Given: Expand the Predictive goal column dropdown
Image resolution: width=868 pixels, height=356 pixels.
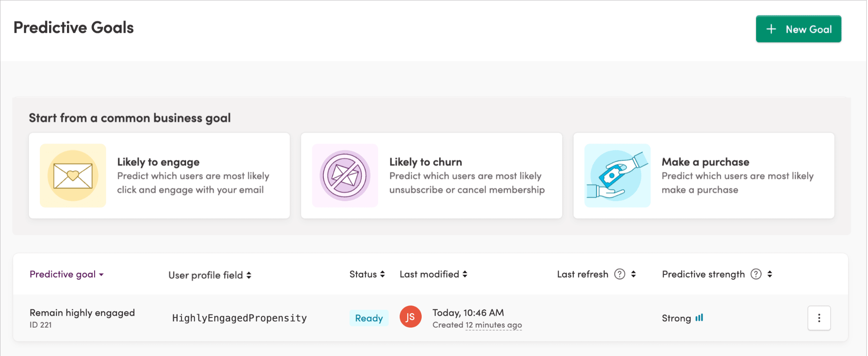Looking at the screenshot, I should [x=67, y=275].
